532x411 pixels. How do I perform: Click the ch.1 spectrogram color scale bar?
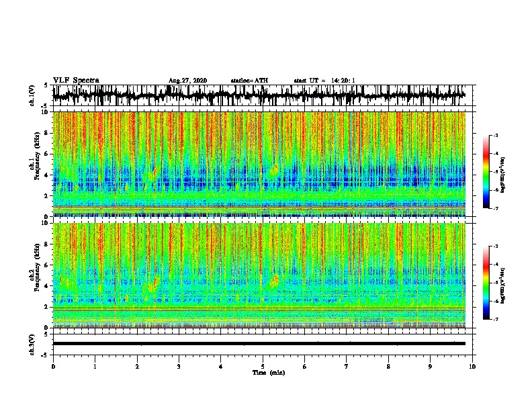pyautogui.click(x=486, y=172)
